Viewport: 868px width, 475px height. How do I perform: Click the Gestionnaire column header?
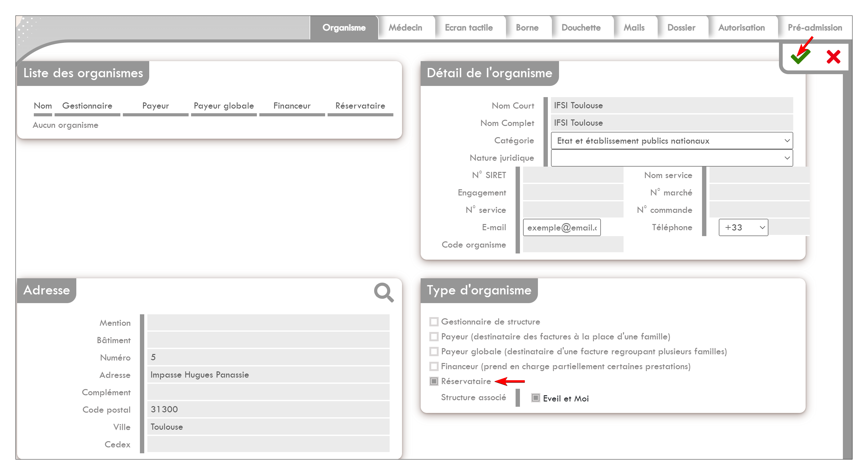(87, 106)
